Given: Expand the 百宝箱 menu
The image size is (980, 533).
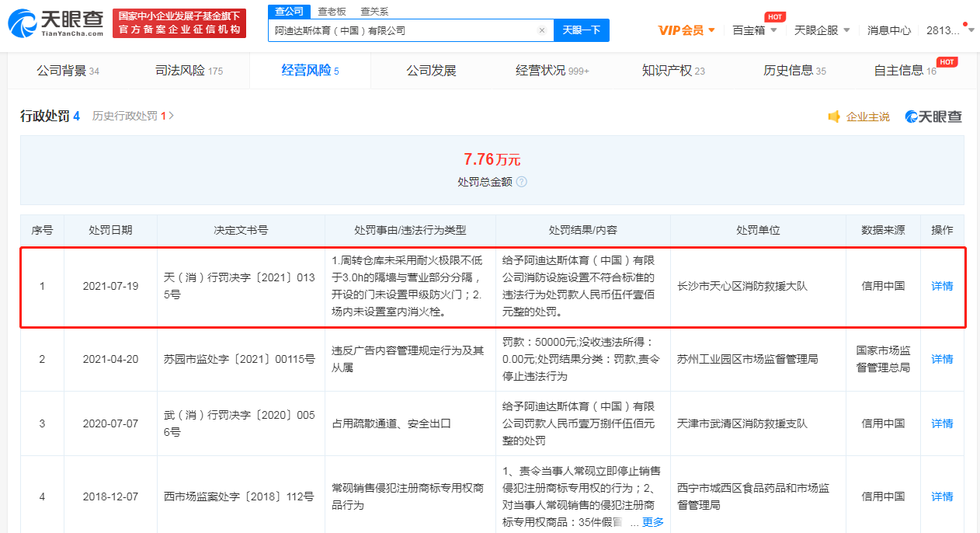Looking at the screenshot, I should click(x=755, y=30).
